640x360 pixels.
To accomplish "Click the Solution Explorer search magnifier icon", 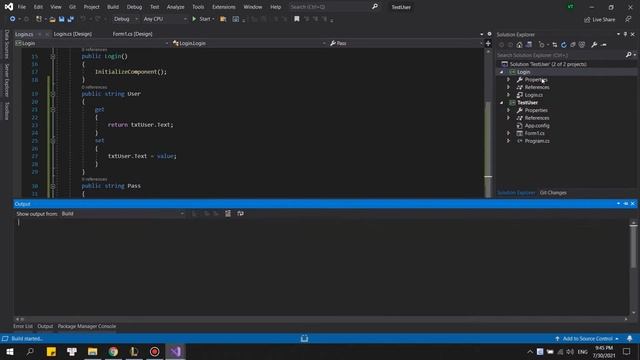I will (629, 55).
